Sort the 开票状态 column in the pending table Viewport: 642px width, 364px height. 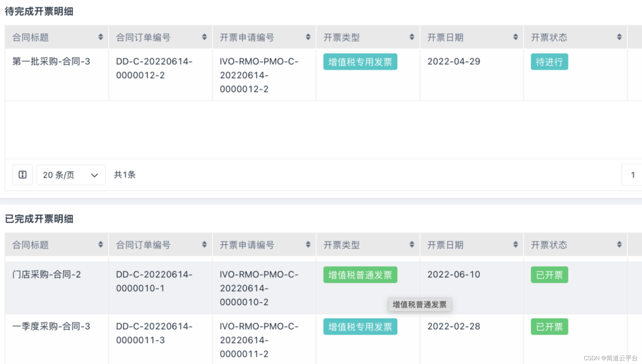tap(619, 37)
